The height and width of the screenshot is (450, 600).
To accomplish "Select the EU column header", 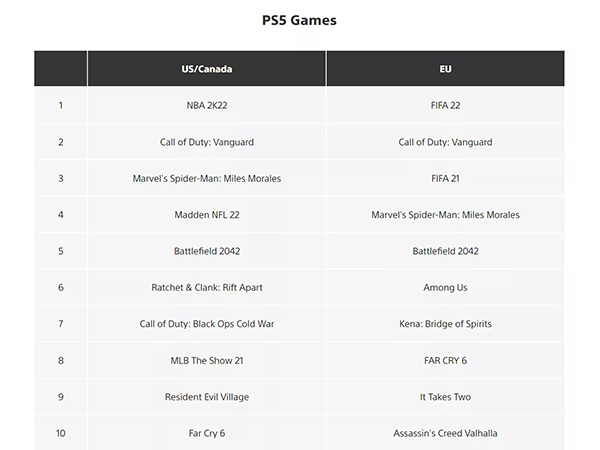I will pyautogui.click(x=445, y=69).
